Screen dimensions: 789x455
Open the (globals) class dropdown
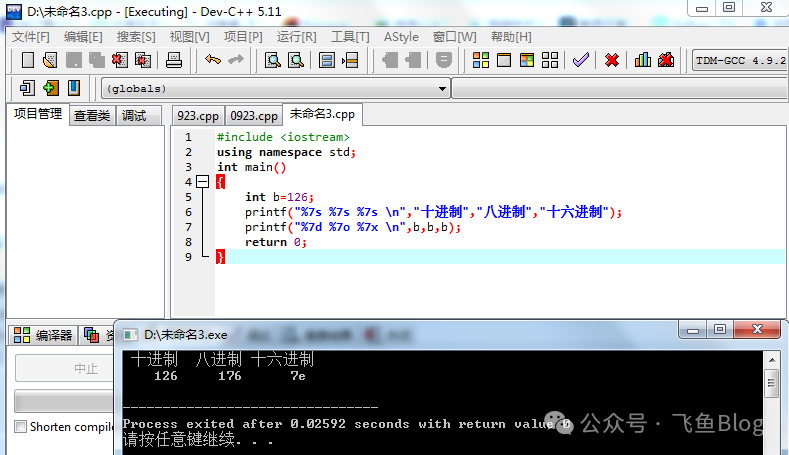pos(275,89)
